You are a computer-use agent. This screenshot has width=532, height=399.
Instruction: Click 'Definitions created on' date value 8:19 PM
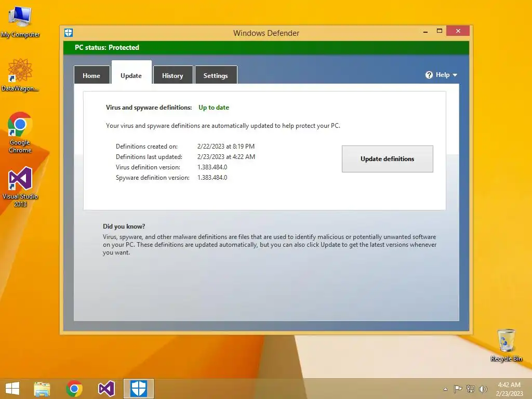(226, 146)
